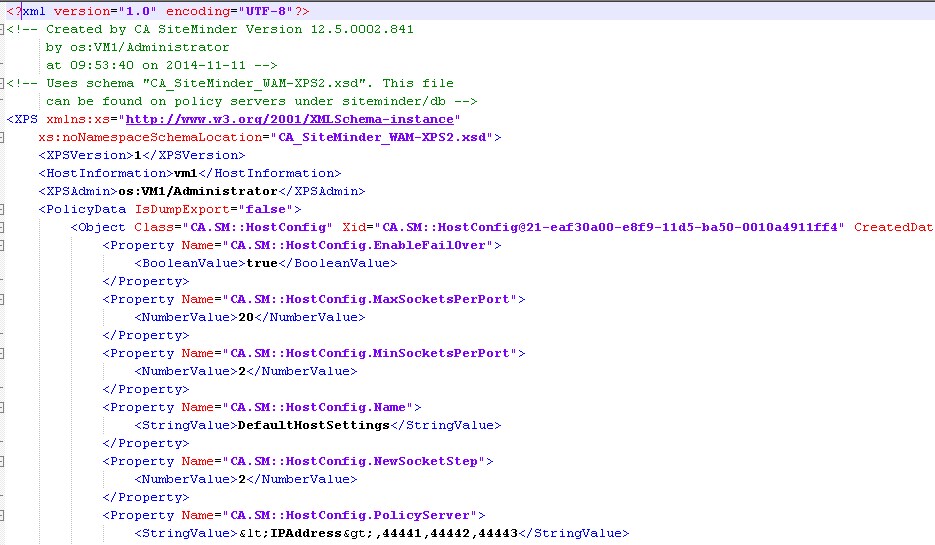
Task: Click "CA.SM::HostConfig.MinSocketsPerPort" property name
Action: 370,354
